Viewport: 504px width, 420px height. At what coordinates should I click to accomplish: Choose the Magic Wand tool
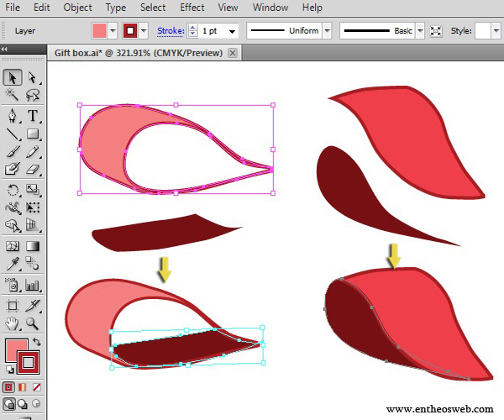[x=13, y=97]
